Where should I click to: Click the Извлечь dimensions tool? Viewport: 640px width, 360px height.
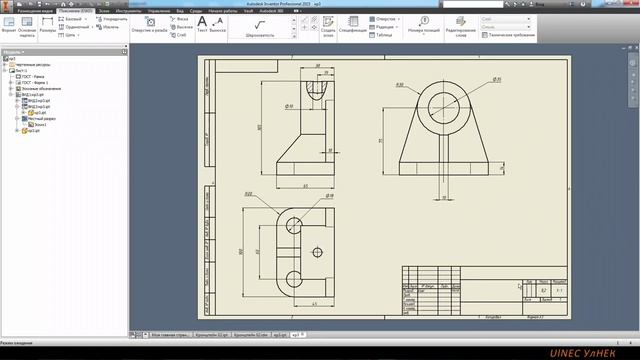(x=107, y=27)
